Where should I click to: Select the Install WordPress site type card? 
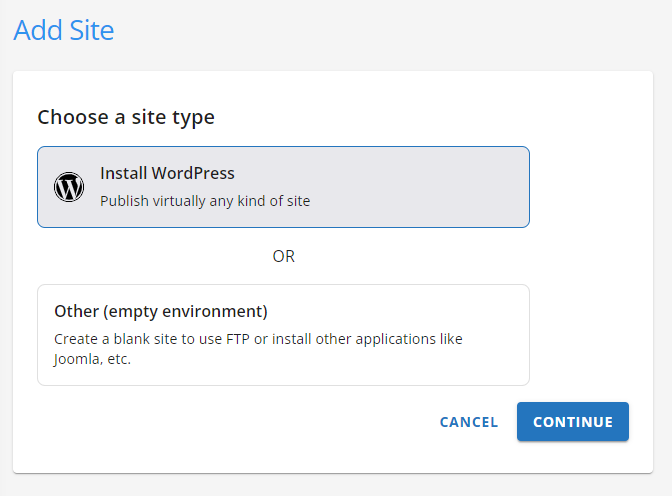(283, 187)
